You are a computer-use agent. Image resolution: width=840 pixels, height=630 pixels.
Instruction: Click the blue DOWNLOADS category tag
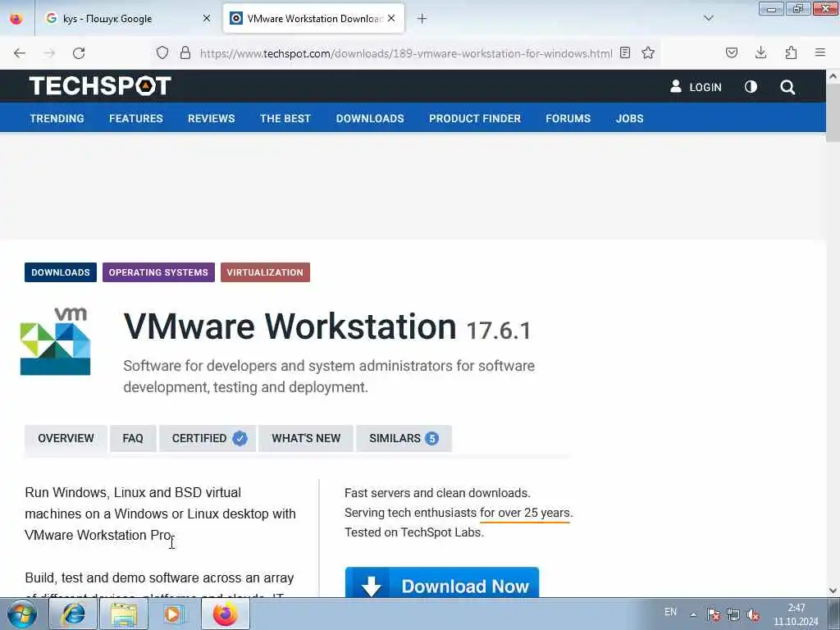point(61,272)
